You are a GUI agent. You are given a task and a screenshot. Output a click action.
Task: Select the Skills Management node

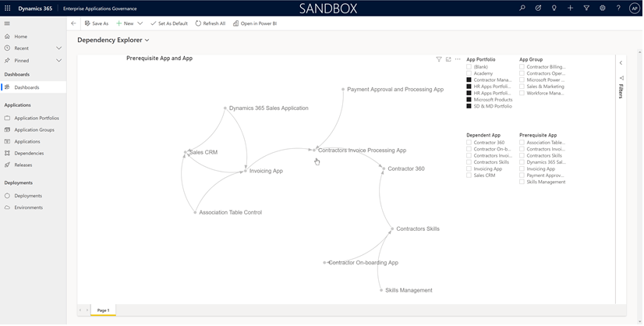point(381,290)
